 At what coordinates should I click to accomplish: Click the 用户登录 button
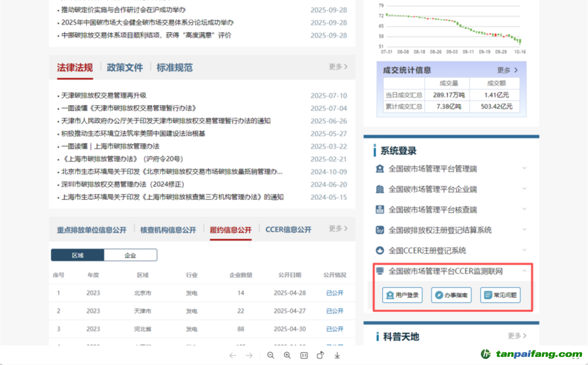pos(402,295)
